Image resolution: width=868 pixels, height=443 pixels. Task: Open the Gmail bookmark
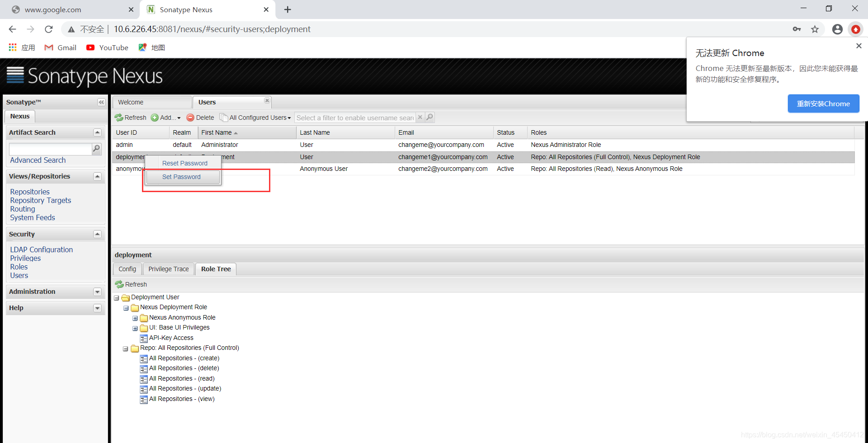click(x=61, y=47)
